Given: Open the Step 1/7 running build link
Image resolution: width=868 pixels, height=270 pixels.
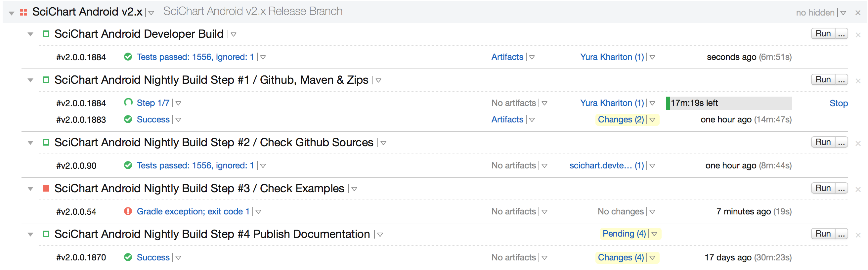Looking at the screenshot, I should (153, 103).
